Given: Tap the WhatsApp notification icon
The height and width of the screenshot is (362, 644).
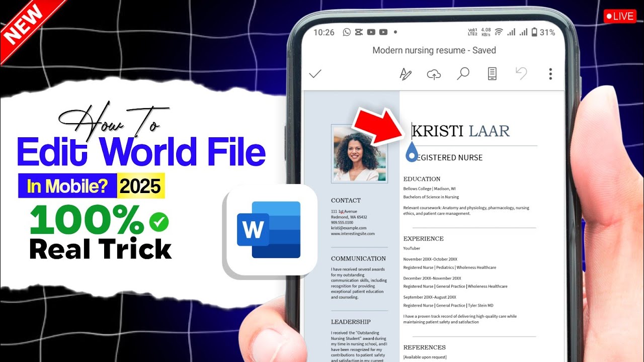Looking at the screenshot, I should tap(347, 32).
